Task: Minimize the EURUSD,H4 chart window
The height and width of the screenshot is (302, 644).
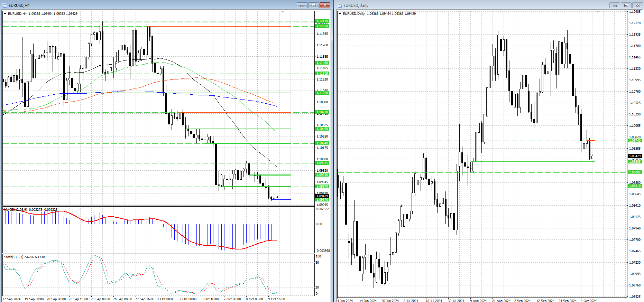Action: click(x=302, y=5)
